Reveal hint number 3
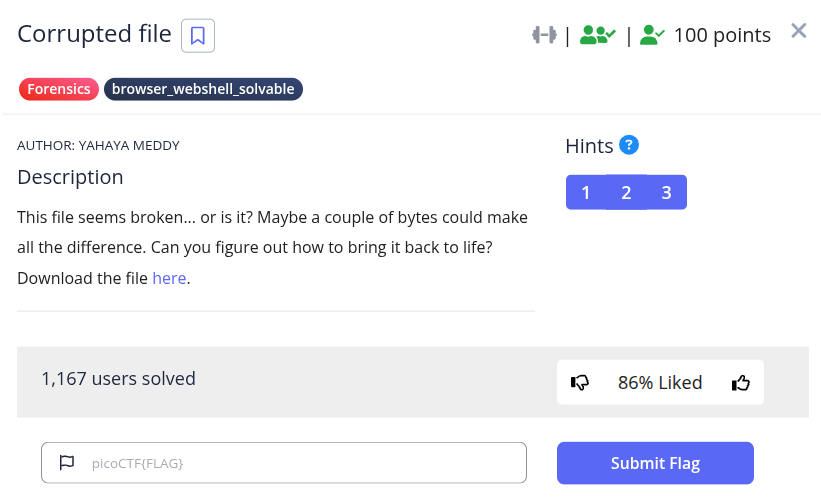This screenshot has width=821, height=500. (x=666, y=193)
